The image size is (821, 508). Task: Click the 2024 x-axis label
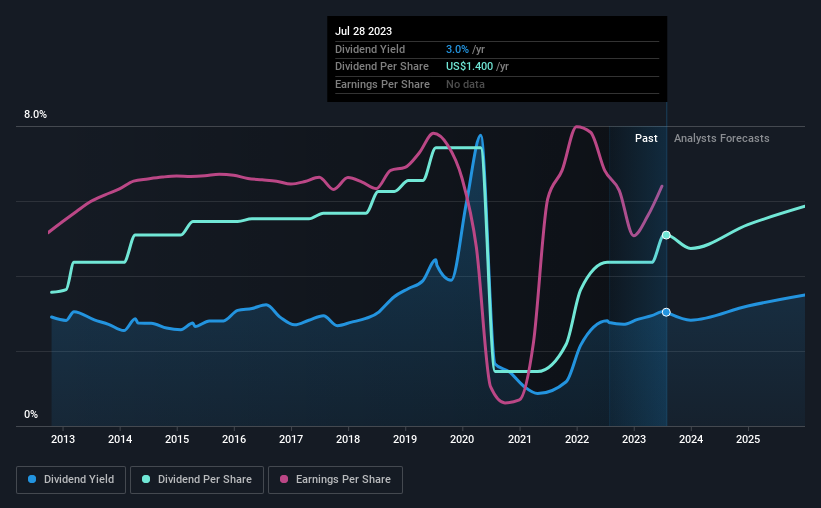[691, 439]
